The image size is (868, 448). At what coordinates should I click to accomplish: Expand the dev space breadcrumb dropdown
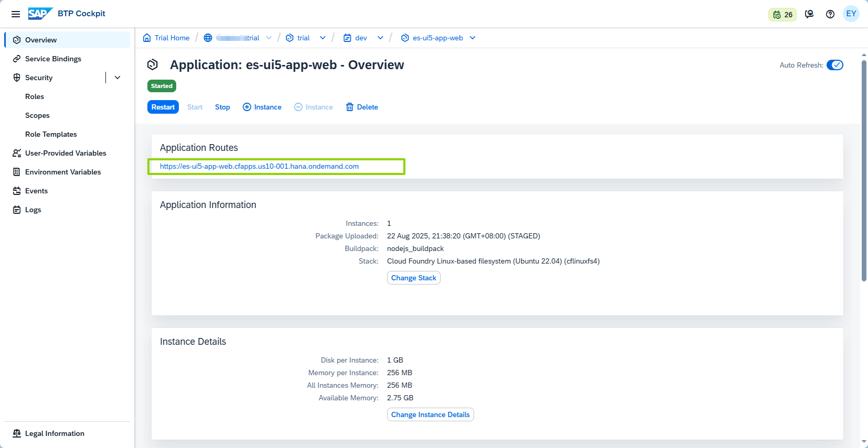click(x=380, y=38)
